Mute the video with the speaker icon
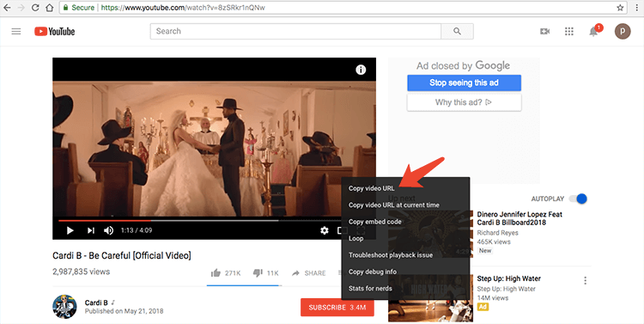The width and height of the screenshot is (644, 324). click(108, 230)
